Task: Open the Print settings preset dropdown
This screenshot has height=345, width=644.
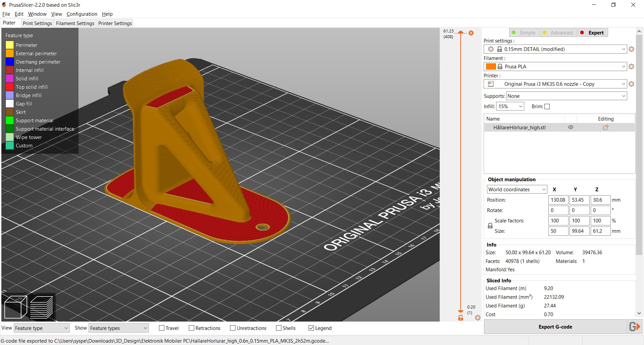Action: tap(555, 49)
